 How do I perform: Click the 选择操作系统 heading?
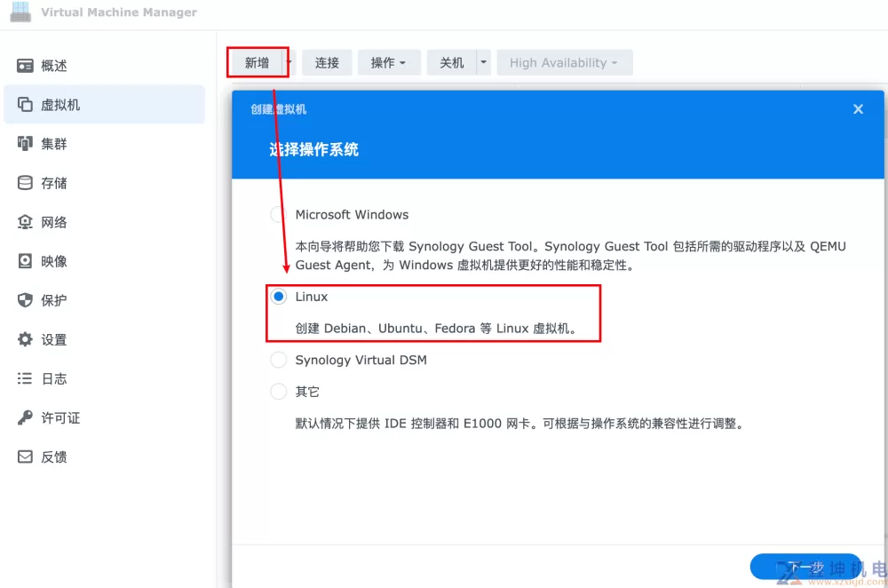[x=313, y=149]
